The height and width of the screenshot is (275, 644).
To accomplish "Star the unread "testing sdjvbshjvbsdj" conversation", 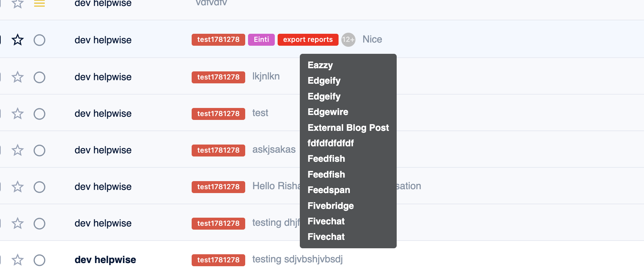I will (x=18, y=260).
